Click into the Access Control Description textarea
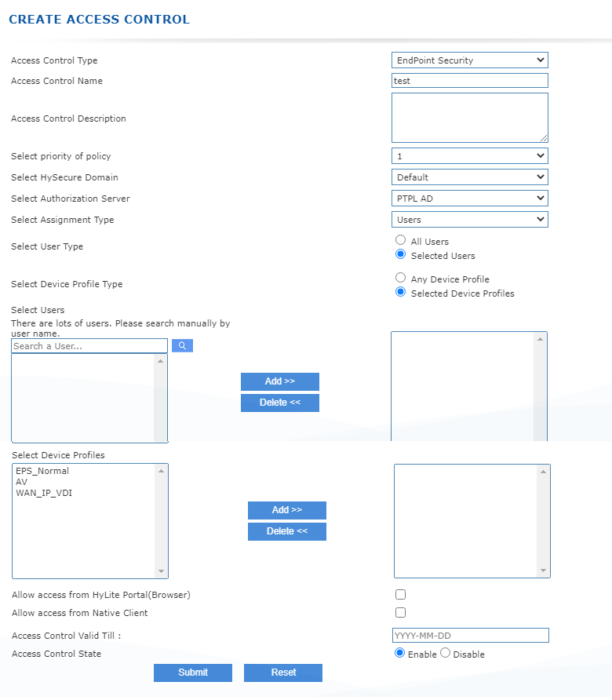 tap(470, 118)
